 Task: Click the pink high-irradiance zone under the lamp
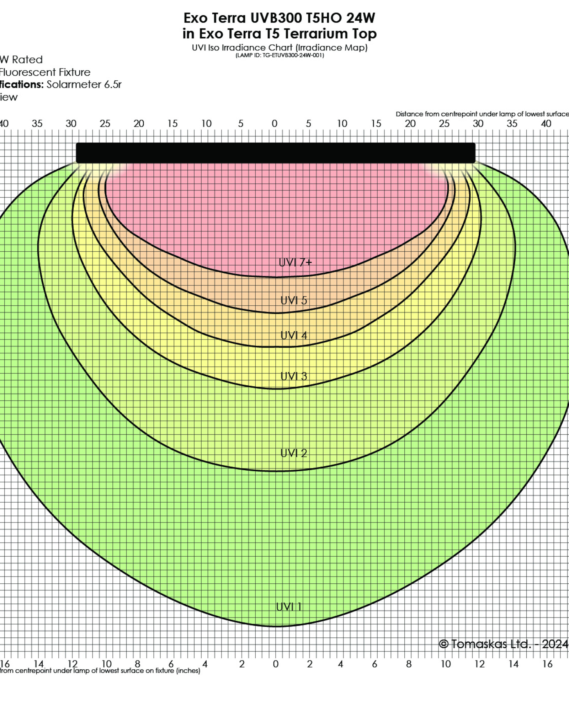(276, 213)
